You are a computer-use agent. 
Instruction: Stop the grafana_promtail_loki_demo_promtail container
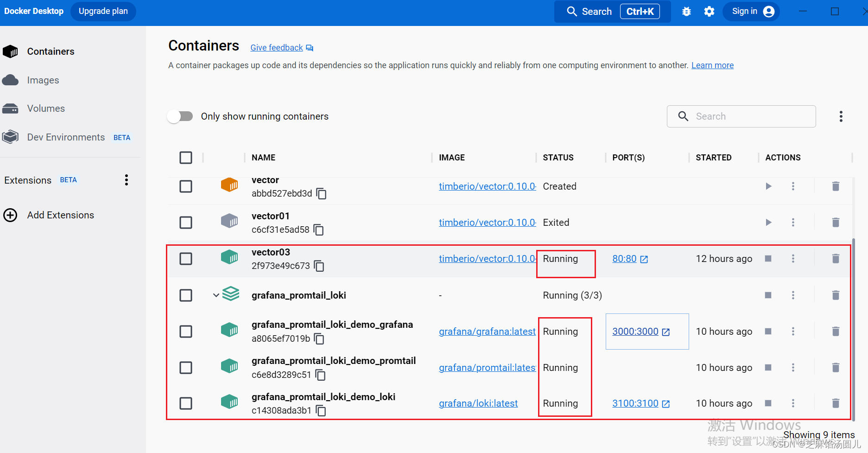768,368
